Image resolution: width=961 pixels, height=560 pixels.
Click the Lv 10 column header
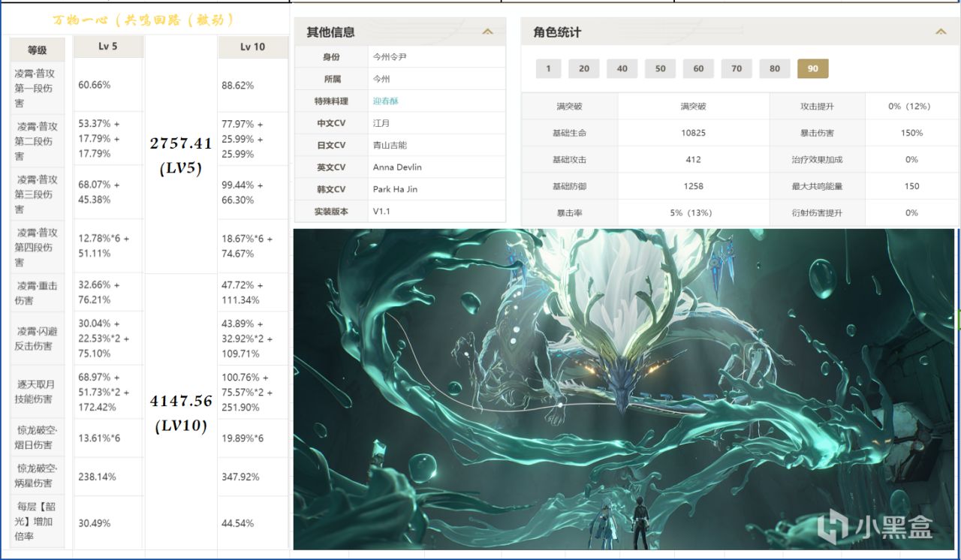253,47
